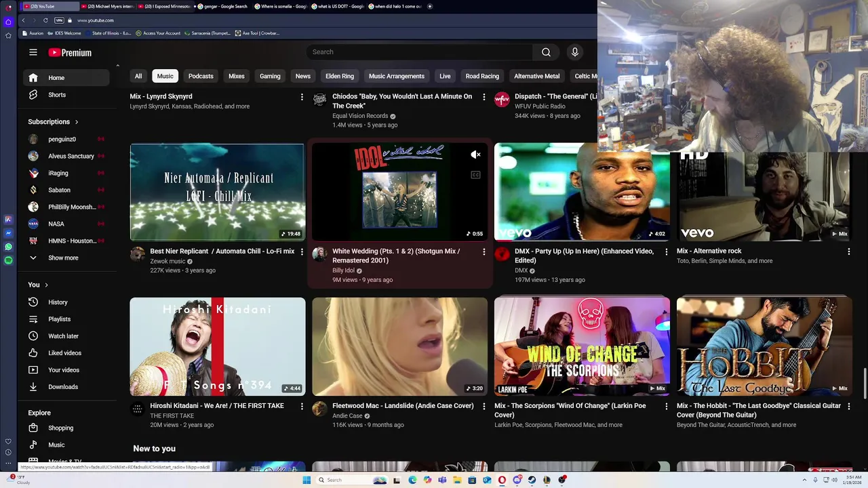
Task: Open options menu for White Wedding video
Action: click(x=484, y=251)
